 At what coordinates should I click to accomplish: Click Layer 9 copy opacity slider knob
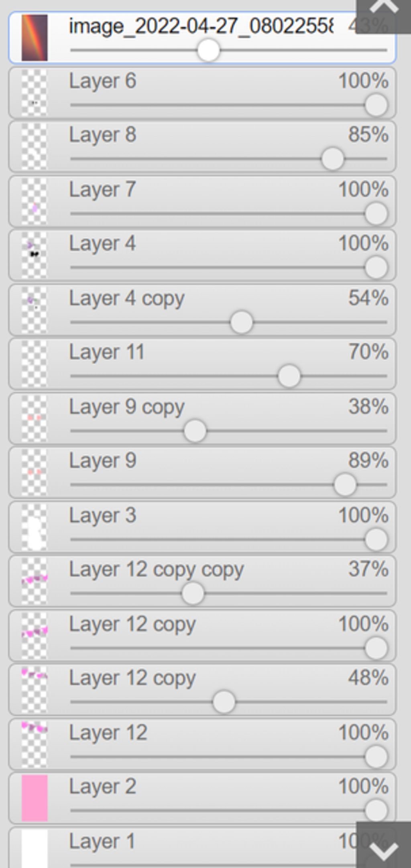[x=195, y=431]
